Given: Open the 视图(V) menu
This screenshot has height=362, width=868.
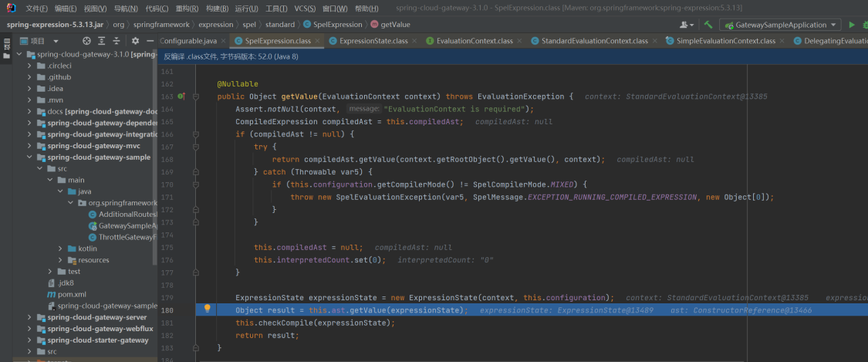Looking at the screenshot, I should (96, 8).
